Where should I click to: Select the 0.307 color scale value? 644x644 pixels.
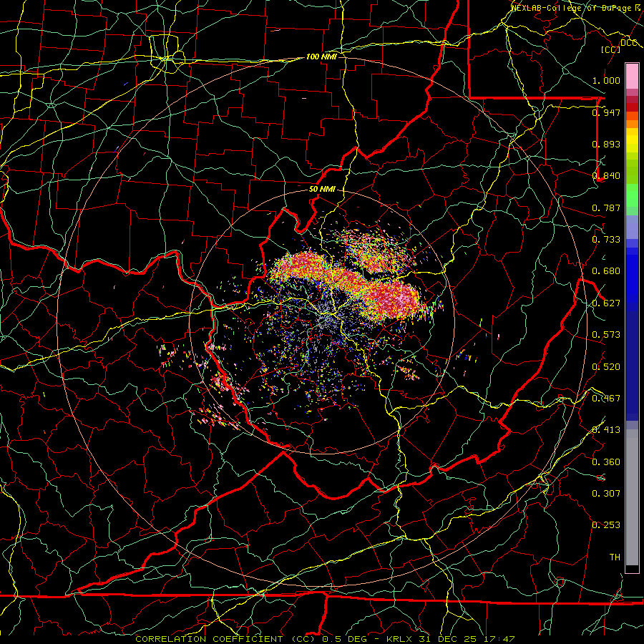click(606, 493)
